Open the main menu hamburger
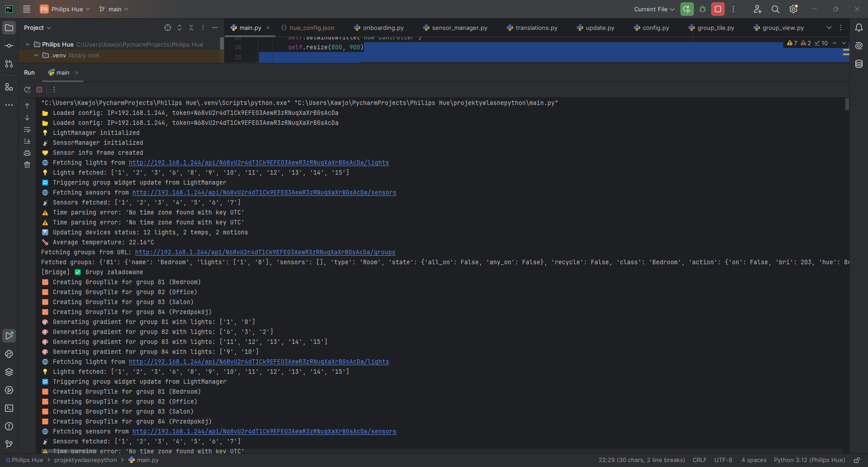 point(27,9)
